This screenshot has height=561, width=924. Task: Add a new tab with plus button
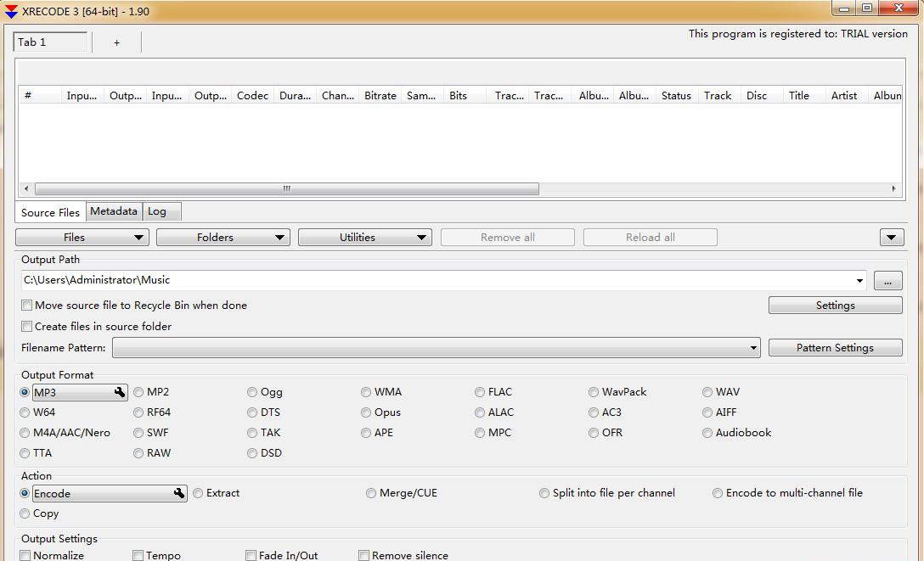click(116, 42)
